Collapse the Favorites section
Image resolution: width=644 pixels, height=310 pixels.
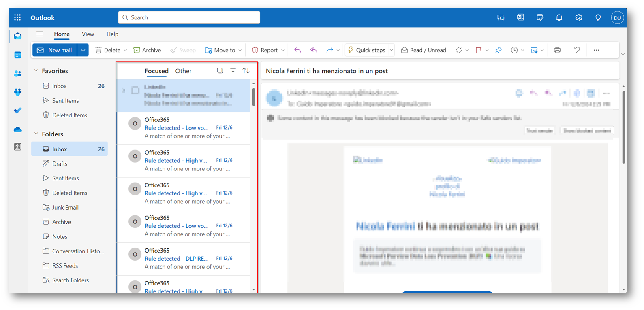tap(36, 71)
